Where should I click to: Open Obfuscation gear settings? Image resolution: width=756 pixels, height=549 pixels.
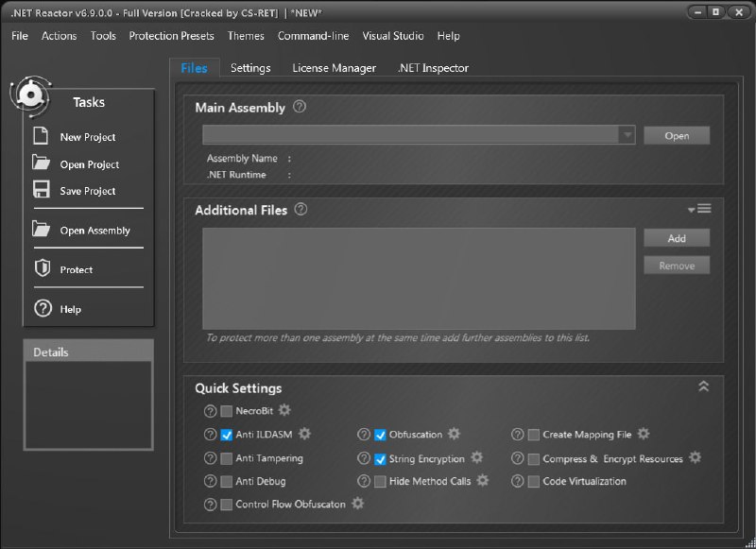click(455, 434)
